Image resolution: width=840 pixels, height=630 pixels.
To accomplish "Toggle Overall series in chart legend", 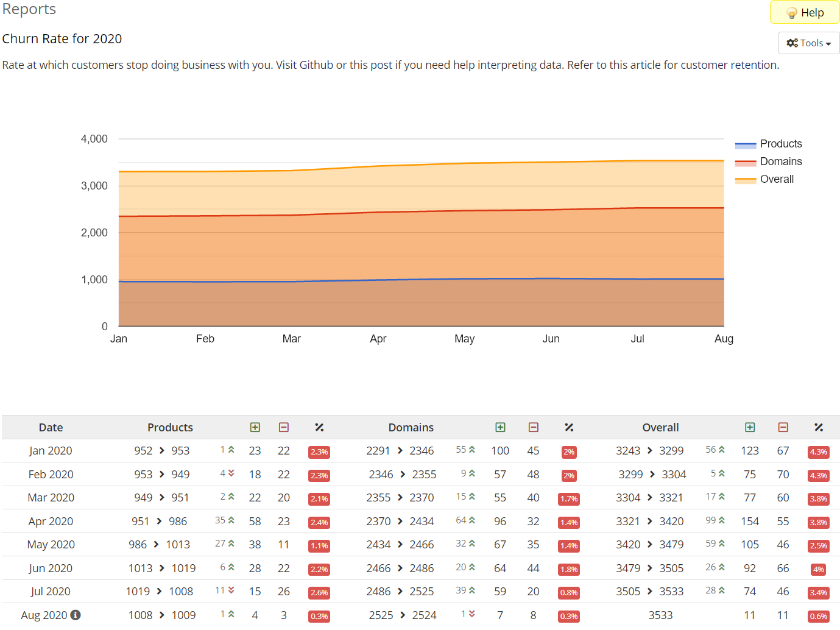I will pyautogui.click(x=764, y=179).
